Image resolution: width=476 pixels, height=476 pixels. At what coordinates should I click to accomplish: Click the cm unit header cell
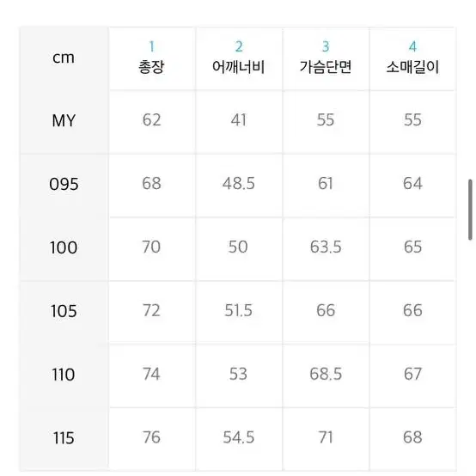(64, 58)
